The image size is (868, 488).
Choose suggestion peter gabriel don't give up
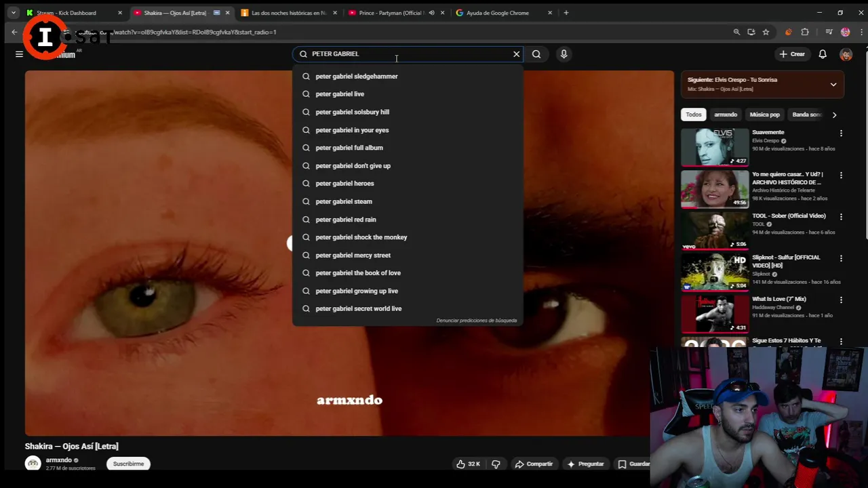coord(408,165)
